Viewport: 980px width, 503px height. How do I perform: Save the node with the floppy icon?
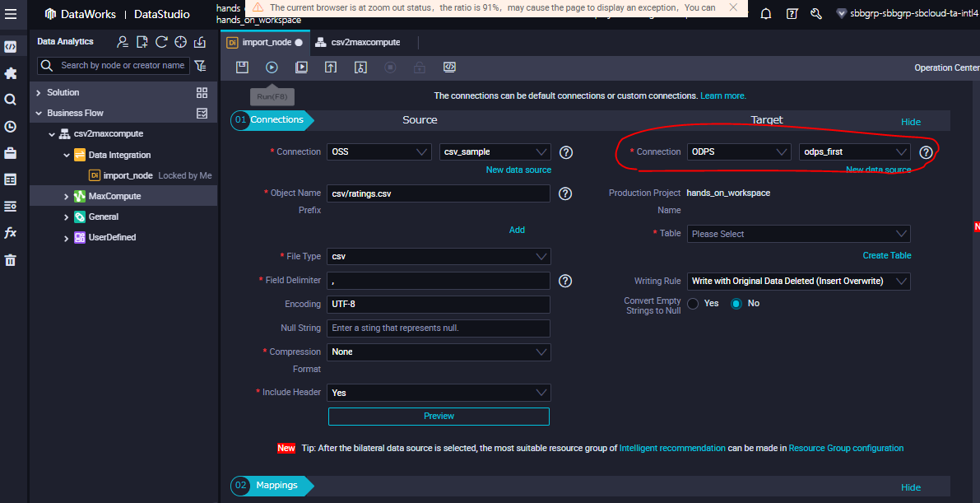coord(242,67)
